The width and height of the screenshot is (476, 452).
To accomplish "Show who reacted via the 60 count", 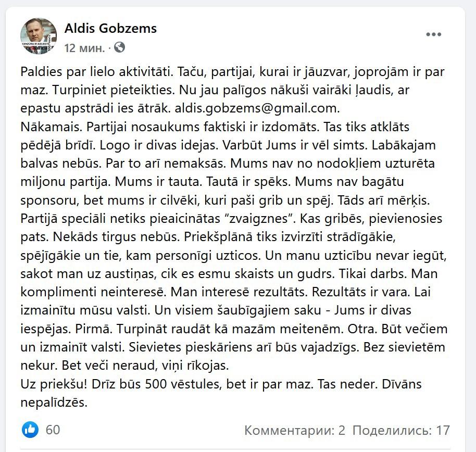I will coord(53,430).
